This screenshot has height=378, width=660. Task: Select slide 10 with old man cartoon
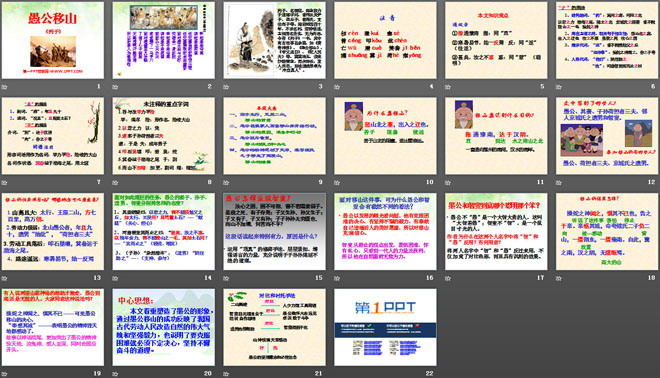(385, 136)
